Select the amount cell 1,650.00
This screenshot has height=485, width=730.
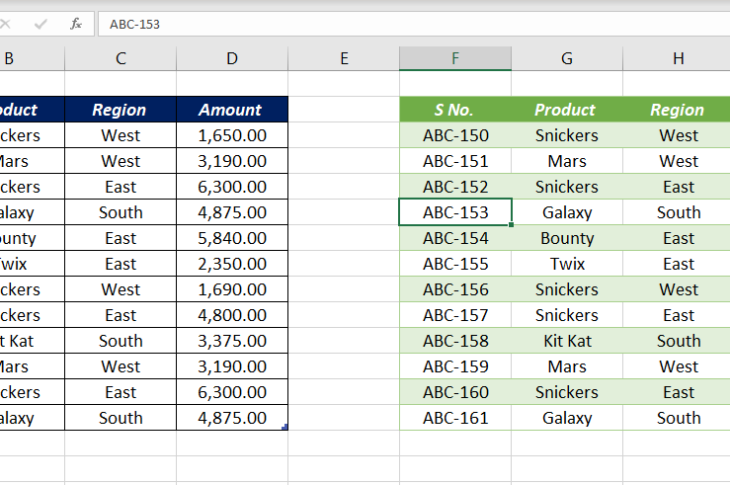pos(231,135)
